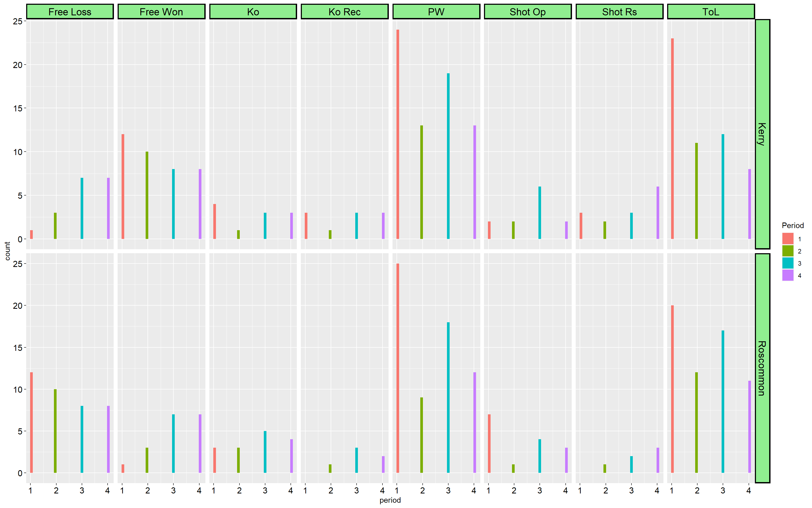Image resolution: width=812 pixels, height=508 pixels.
Task: Click Kerry Free Loss period 4 purple bar
Action: pos(108,208)
